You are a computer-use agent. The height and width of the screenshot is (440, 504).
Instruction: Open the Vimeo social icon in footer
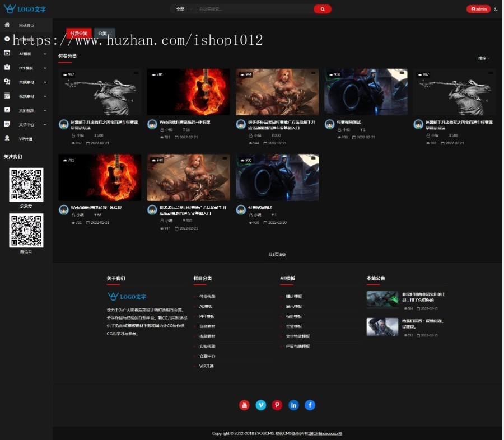(x=260, y=405)
